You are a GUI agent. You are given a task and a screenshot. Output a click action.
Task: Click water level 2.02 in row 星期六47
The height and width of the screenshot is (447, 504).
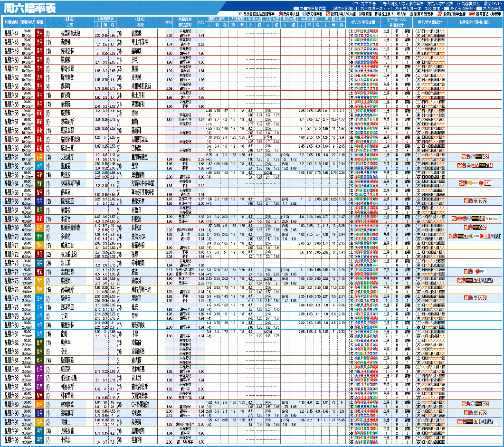(x=170, y=35)
